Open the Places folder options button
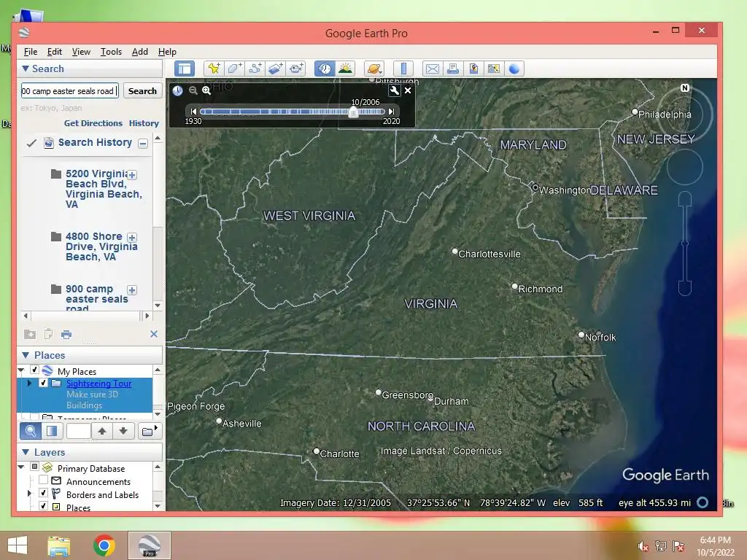 coord(149,431)
